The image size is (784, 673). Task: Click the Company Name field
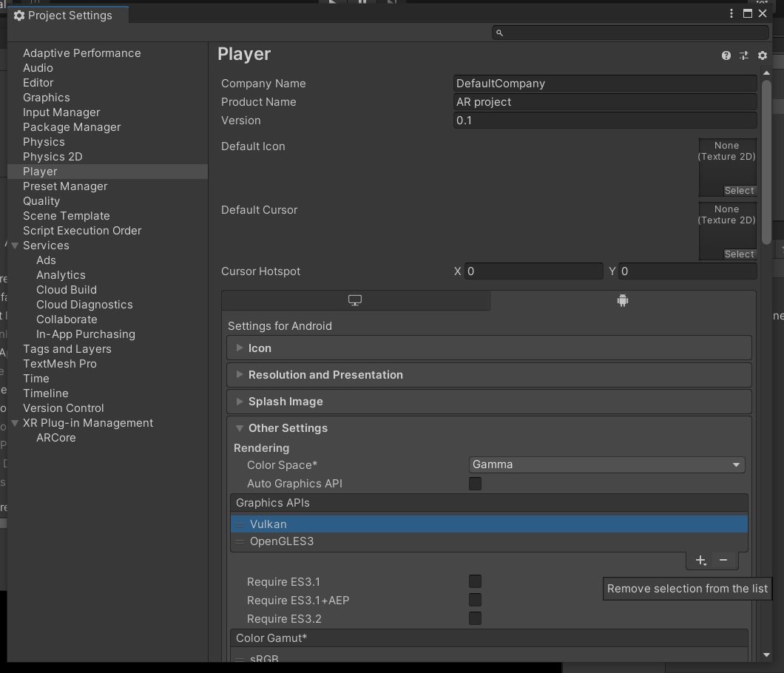pos(605,84)
